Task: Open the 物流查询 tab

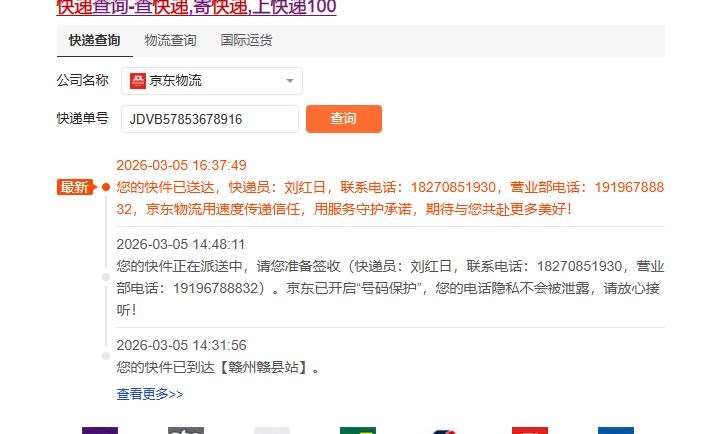Action: 170,41
